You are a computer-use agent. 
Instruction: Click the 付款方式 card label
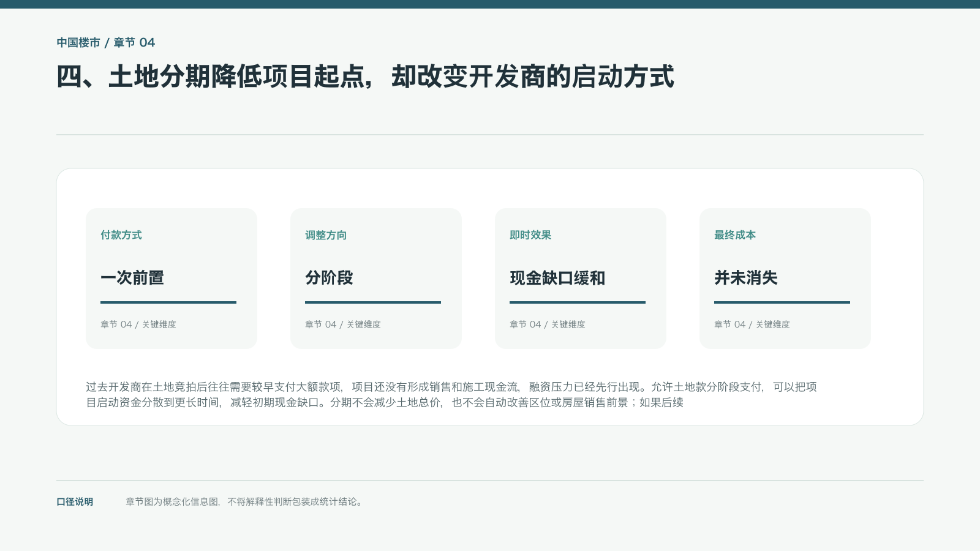coord(121,235)
